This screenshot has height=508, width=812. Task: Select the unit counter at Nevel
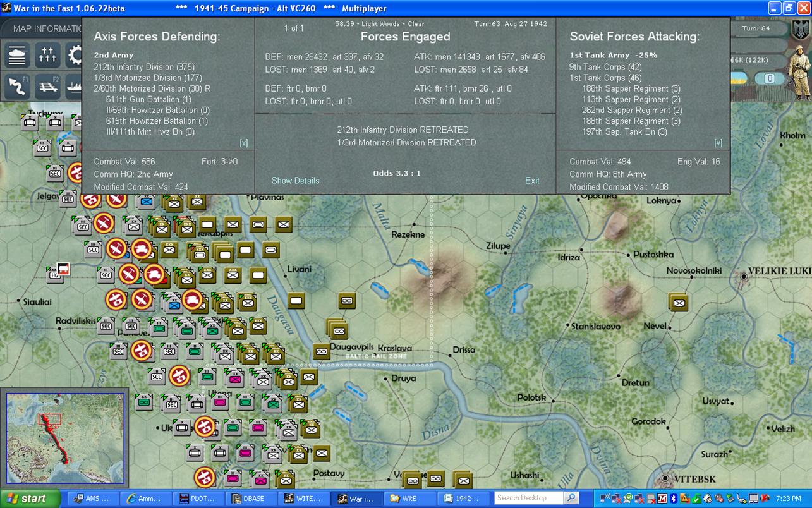[x=679, y=303]
